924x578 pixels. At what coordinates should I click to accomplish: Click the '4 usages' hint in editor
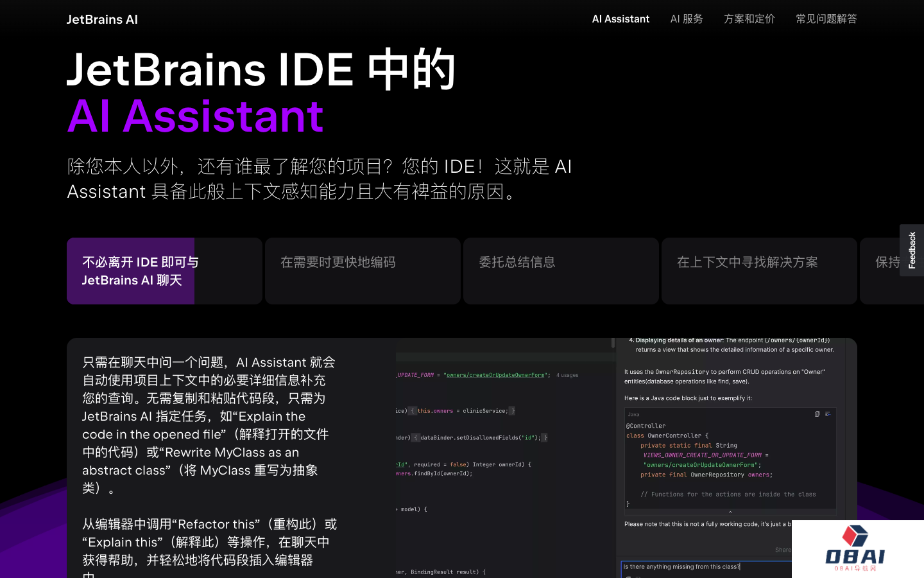coord(567,375)
